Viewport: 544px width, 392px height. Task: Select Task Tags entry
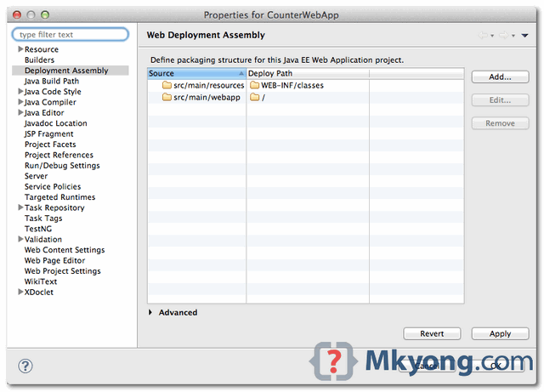tap(43, 218)
